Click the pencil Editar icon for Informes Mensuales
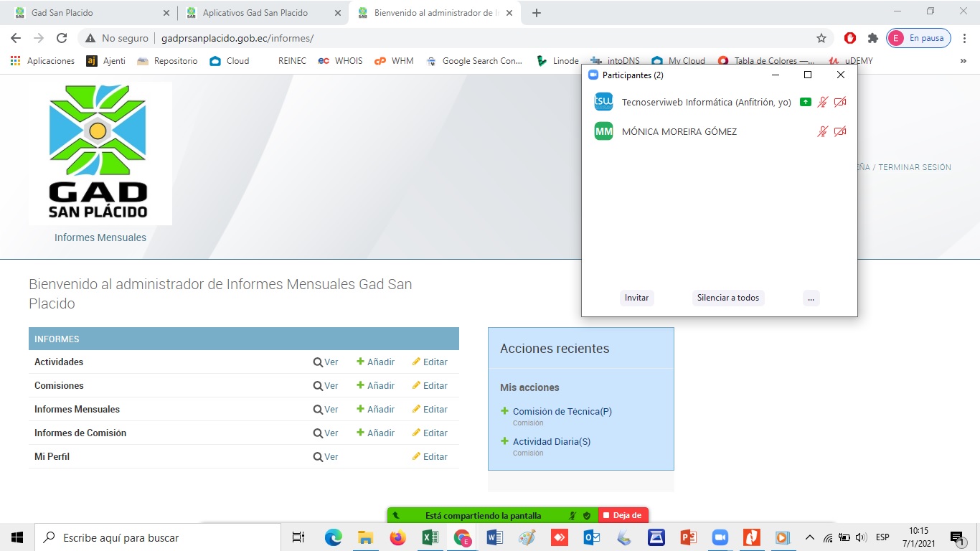 coord(416,409)
